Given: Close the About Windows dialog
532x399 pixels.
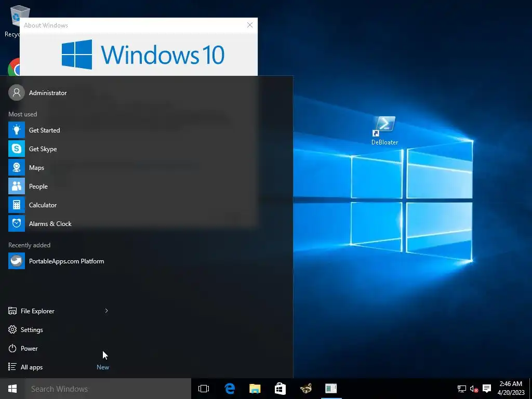Looking at the screenshot, I should (x=250, y=25).
